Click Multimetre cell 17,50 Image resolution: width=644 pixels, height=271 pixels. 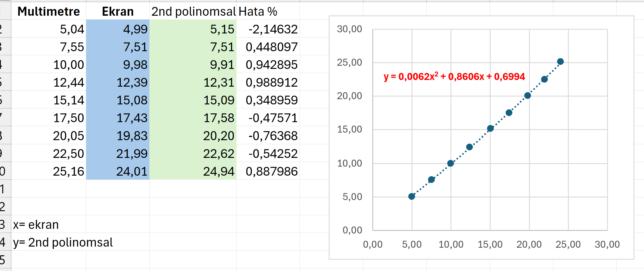pos(49,117)
